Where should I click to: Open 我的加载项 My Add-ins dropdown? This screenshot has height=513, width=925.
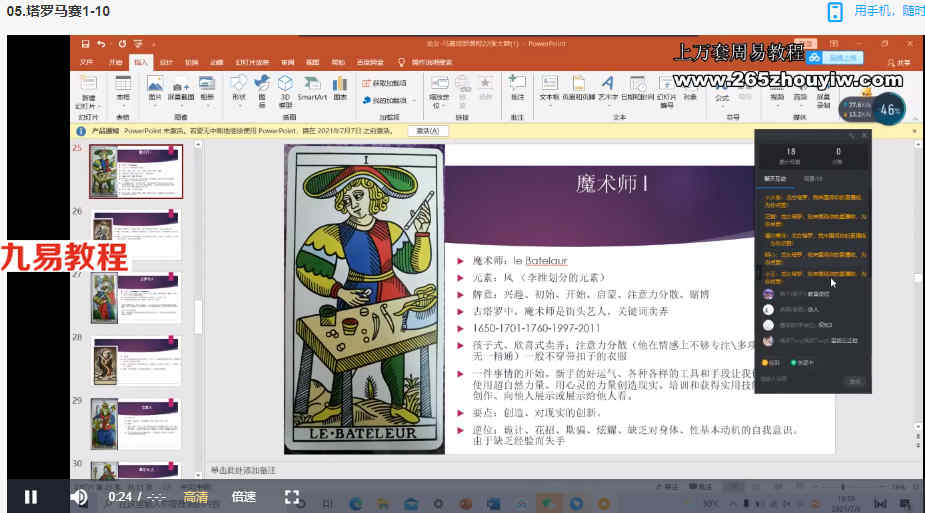click(388, 100)
